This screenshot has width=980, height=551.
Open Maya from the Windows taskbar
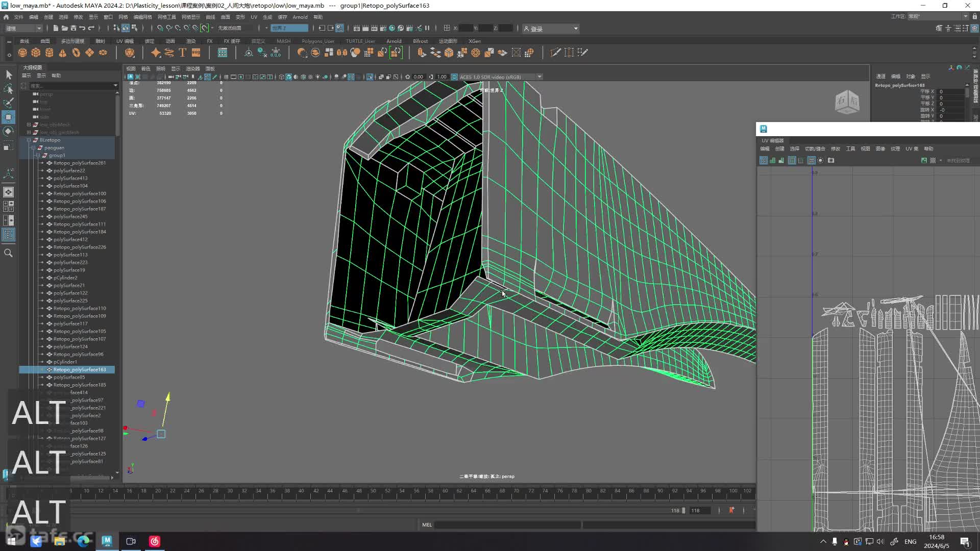[x=107, y=541]
